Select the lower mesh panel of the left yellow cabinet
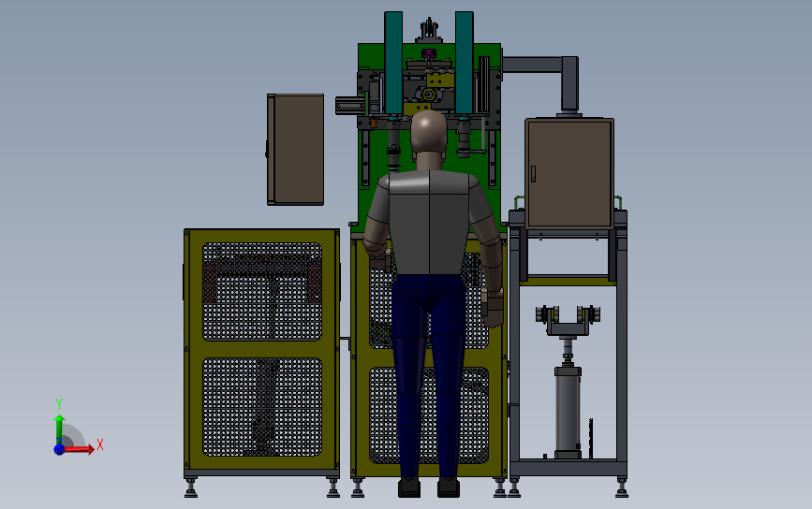 pos(262,407)
